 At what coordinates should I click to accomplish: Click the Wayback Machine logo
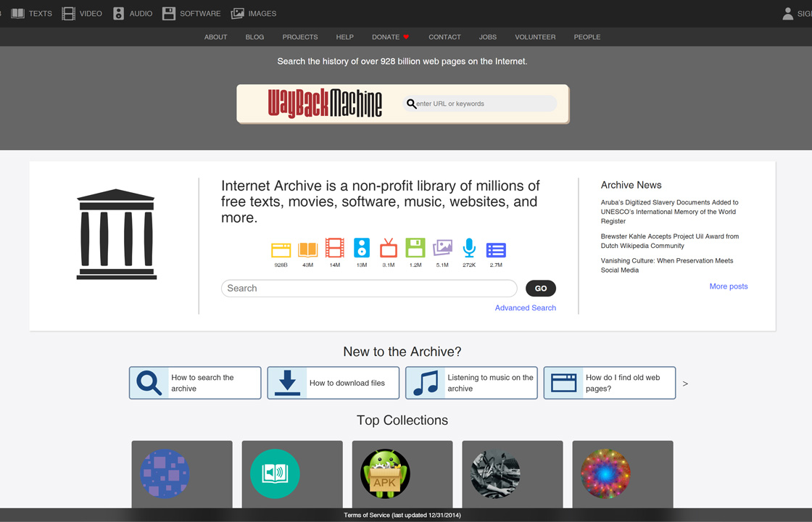[x=325, y=104]
